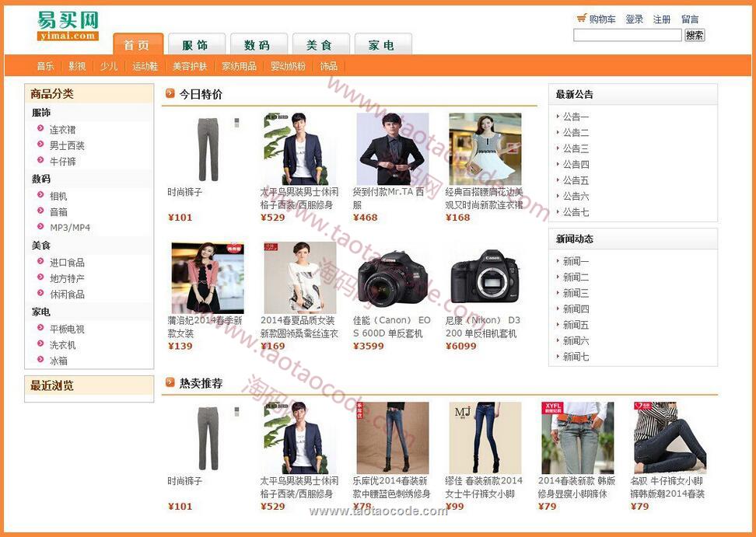Select 牛仔裤 in the category sidebar
756x537 pixels.
click(x=63, y=162)
